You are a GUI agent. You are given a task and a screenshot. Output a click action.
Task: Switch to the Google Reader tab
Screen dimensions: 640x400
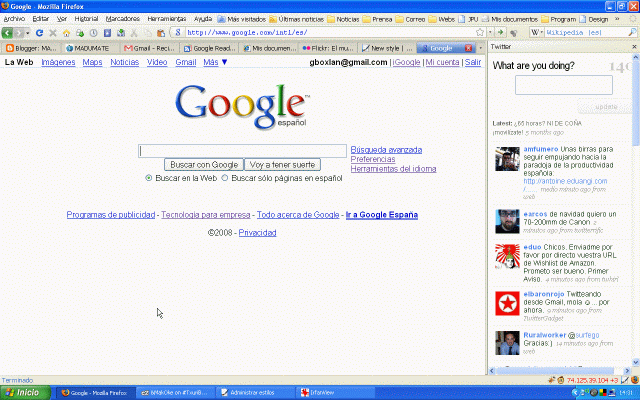coord(209,48)
